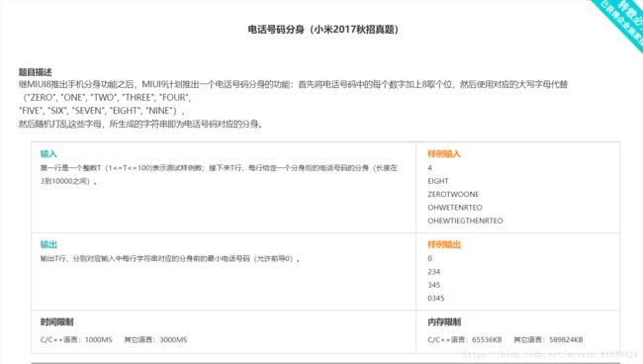Click the line "FIVE", "SIX", "SEVEN", "EIGHT", "NINE")
The image size is (643, 364).
coord(102,111)
